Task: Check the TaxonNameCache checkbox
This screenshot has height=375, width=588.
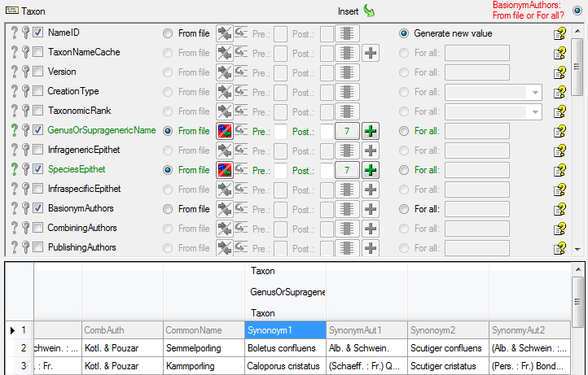Action: (x=38, y=53)
